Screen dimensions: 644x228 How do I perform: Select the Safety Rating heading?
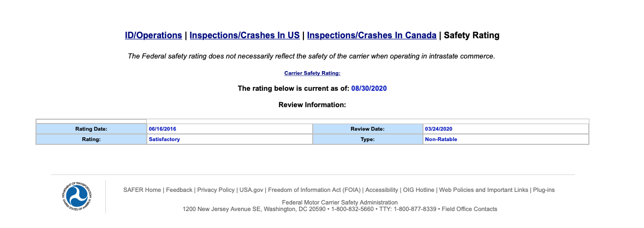pyautogui.click(x=472, y=36)
